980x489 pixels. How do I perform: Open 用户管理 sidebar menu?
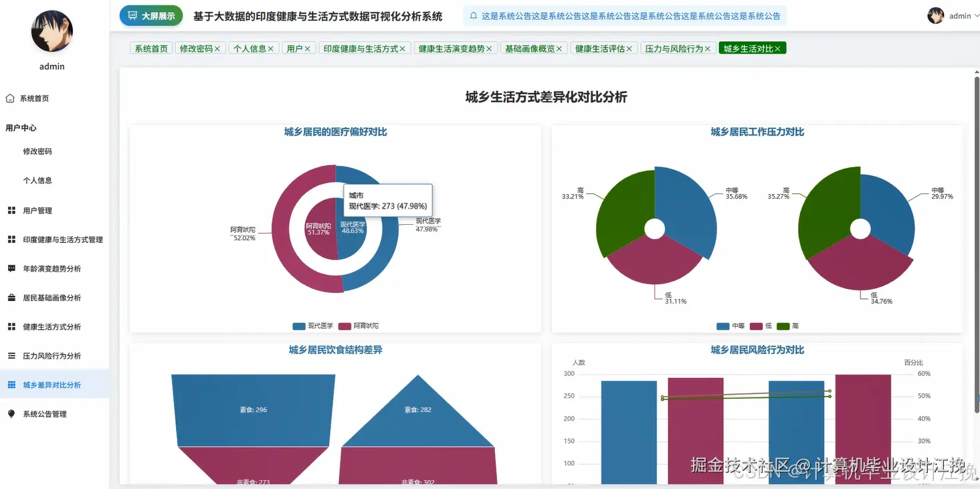(x=54, y=210)
